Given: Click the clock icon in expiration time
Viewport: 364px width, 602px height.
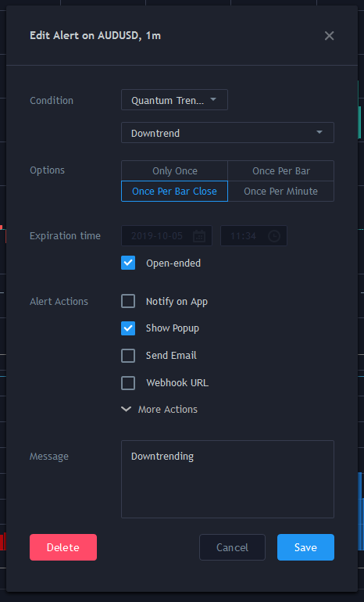Looking at the screenshot, I should pyautogui.click(x=274, y=236).
